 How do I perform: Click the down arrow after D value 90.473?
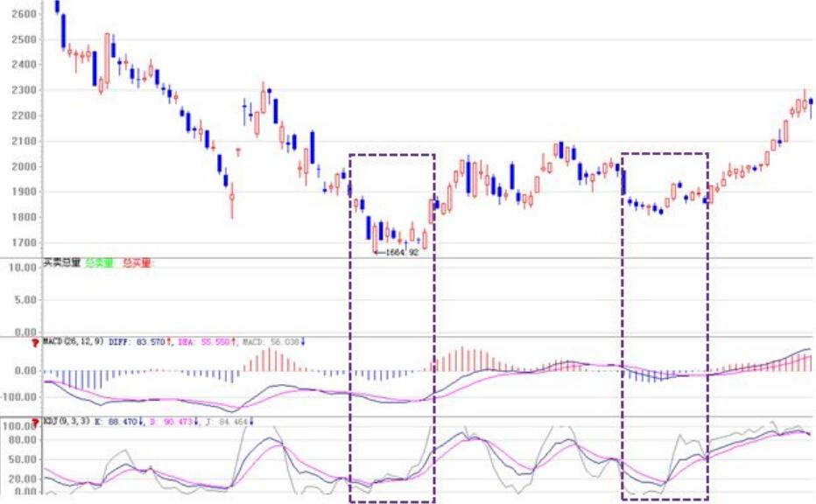(x=196, y=422)
